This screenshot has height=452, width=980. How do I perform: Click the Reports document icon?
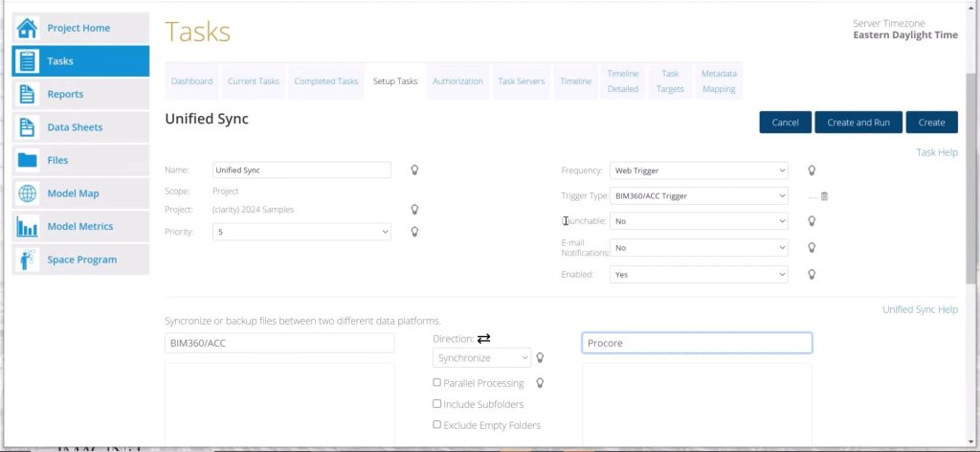point(28,95)
